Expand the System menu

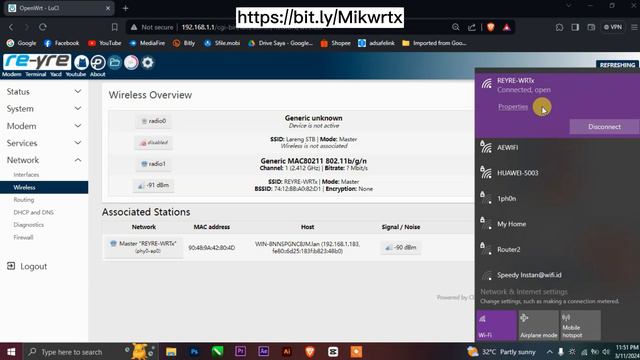[44, 109]
